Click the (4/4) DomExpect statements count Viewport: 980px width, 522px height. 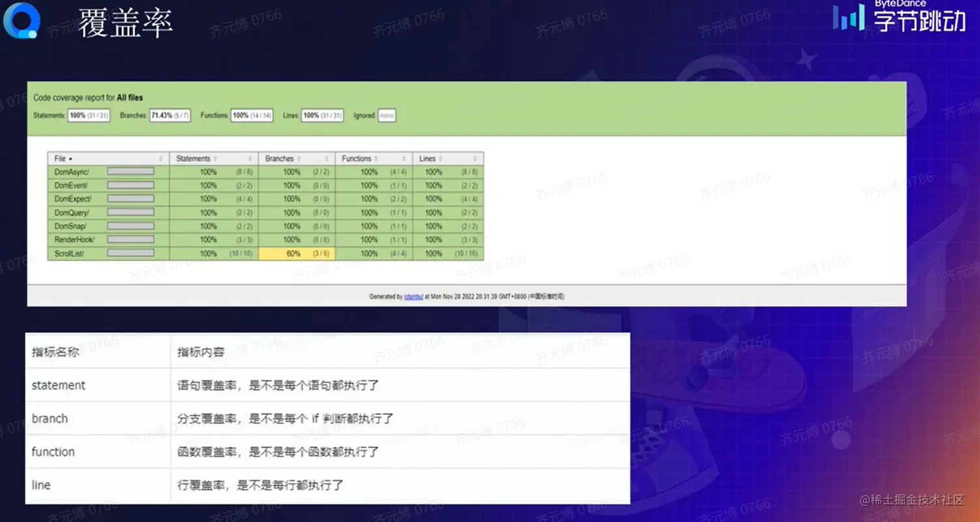[x=244, y=199]
